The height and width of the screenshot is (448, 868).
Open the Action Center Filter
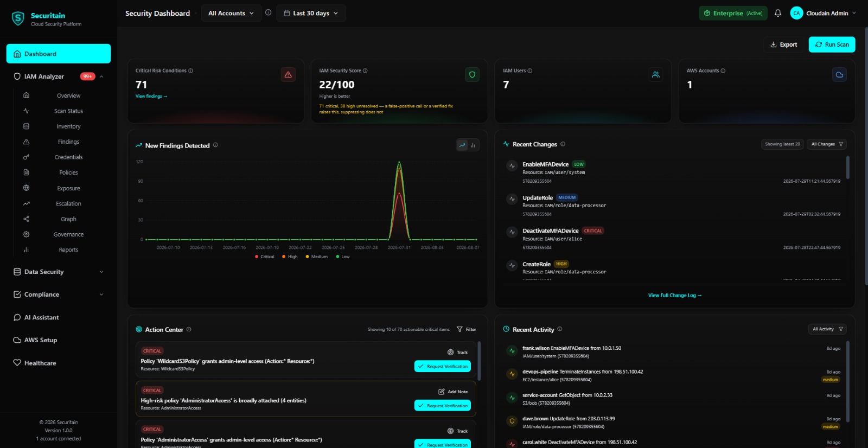point(467,329)
